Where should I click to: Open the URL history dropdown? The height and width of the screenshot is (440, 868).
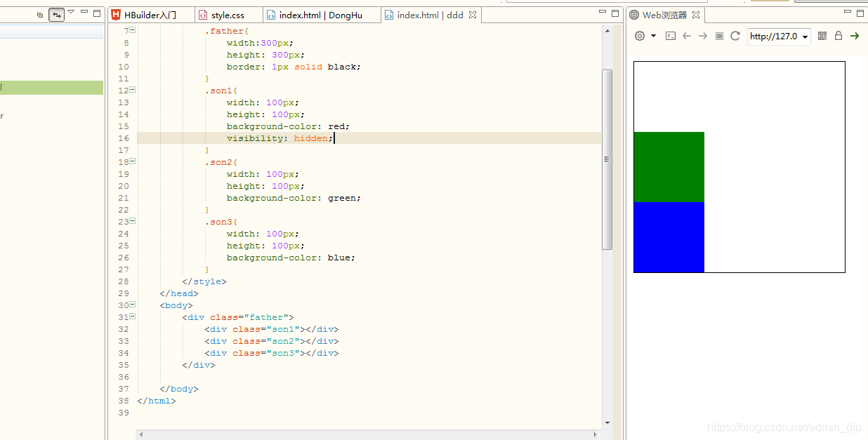pyautogui.click(x=805, y=36)
